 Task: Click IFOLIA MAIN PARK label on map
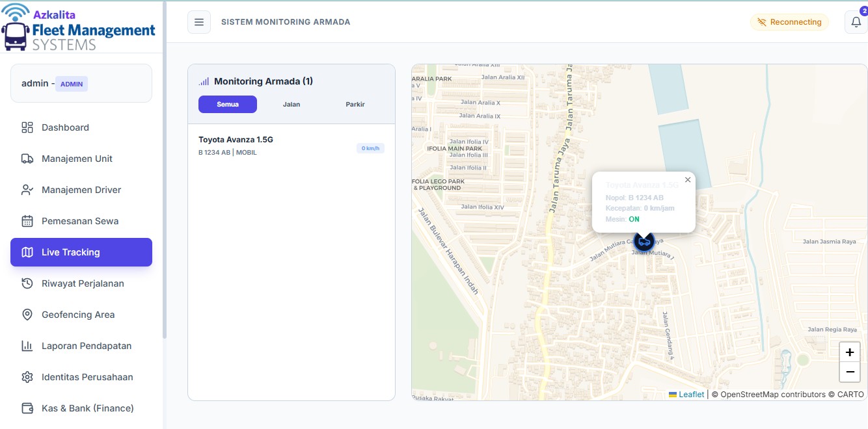pos(455,148)
